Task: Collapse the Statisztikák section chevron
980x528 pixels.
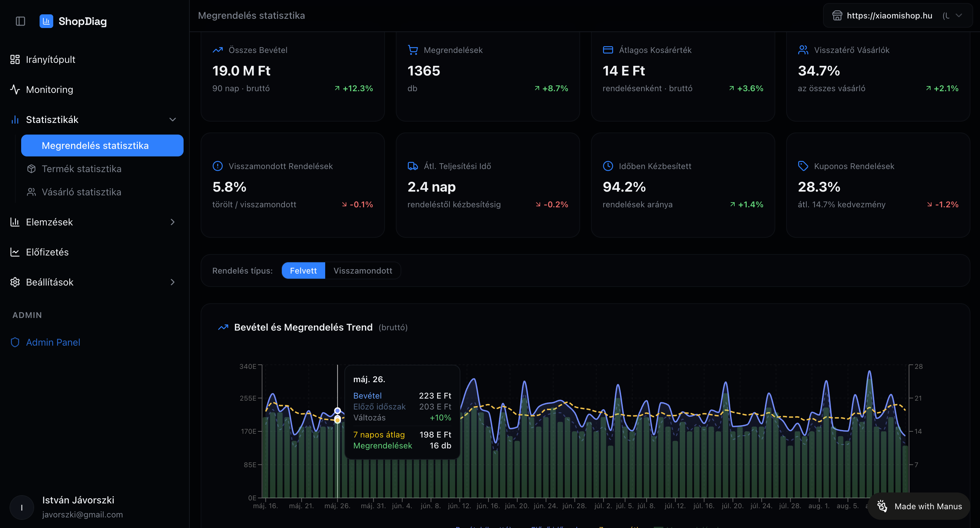Action: [173, 120]
